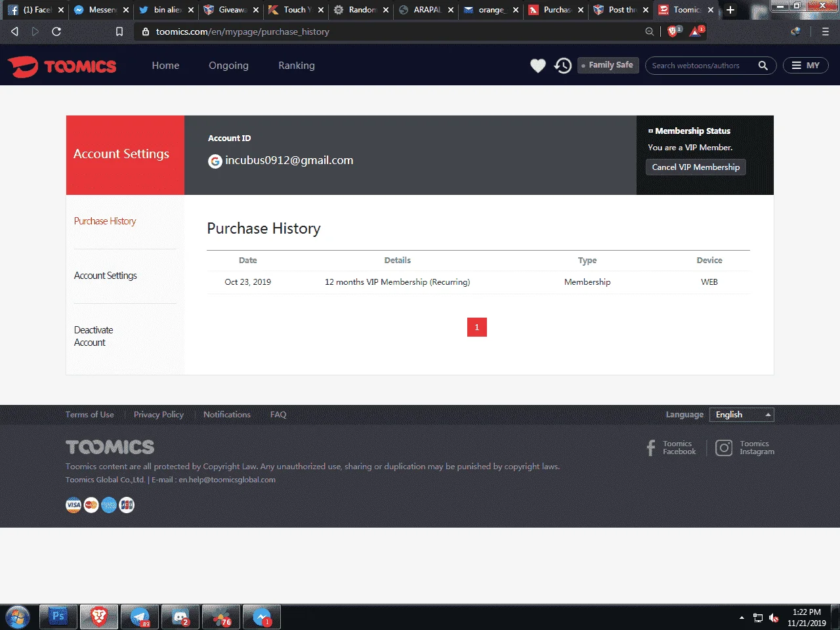Click the 12 months VIP Membership (Recurring) entry
Image resolution: width=840 pixels, height=630 pixels.
[x=397, y=282]
